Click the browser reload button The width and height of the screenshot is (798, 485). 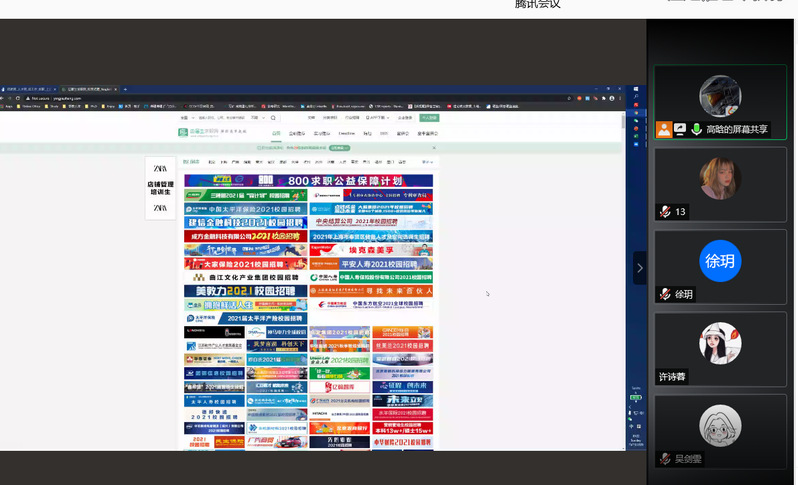pos(18,98)
